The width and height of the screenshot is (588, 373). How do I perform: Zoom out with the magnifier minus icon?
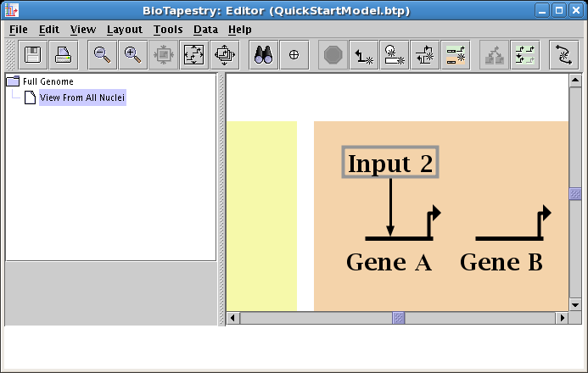[103, 54]
